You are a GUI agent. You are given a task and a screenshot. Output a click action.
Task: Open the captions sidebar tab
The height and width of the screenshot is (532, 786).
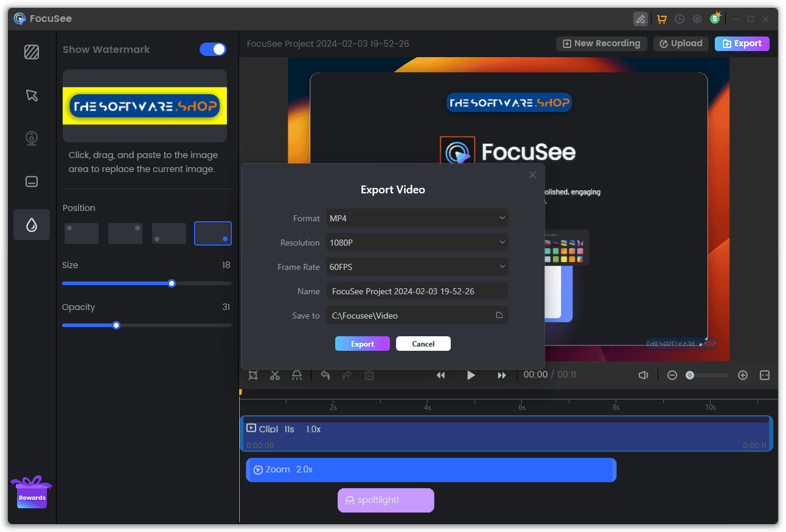(x=32, y=181)
